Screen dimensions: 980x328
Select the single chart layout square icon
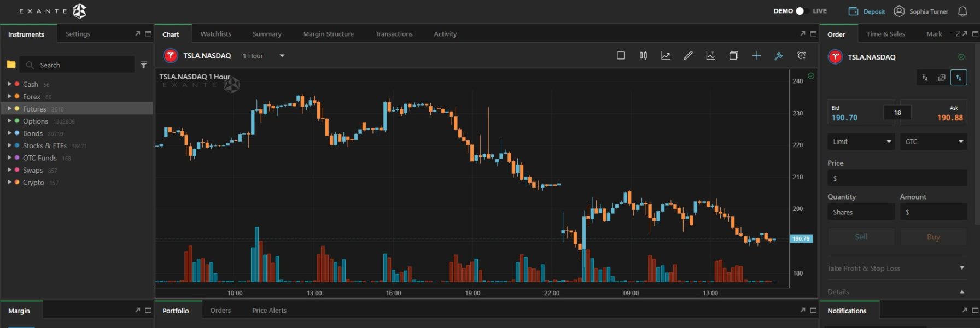pos(621,55)
